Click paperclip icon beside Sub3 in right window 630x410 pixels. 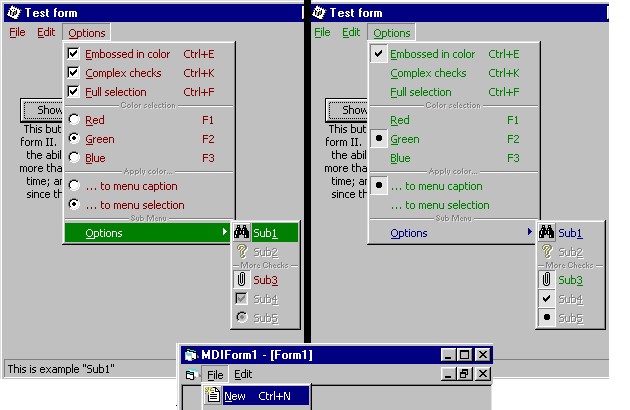tap(546, 280)
